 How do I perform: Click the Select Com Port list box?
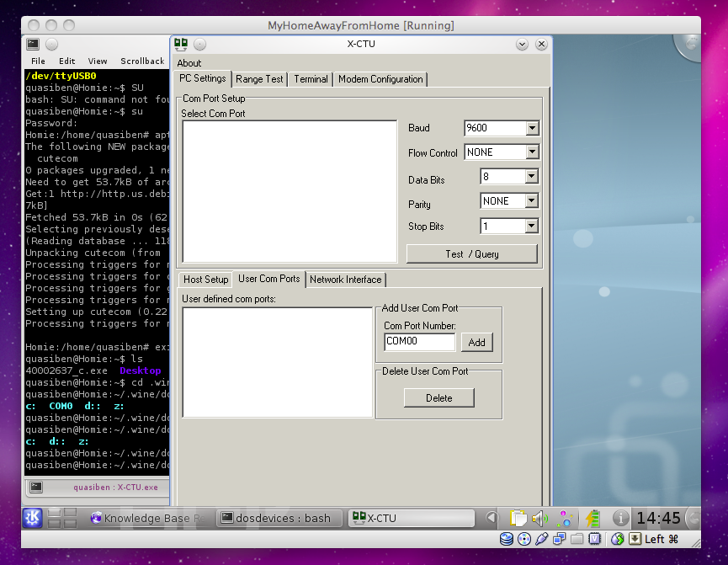[290, 191]
